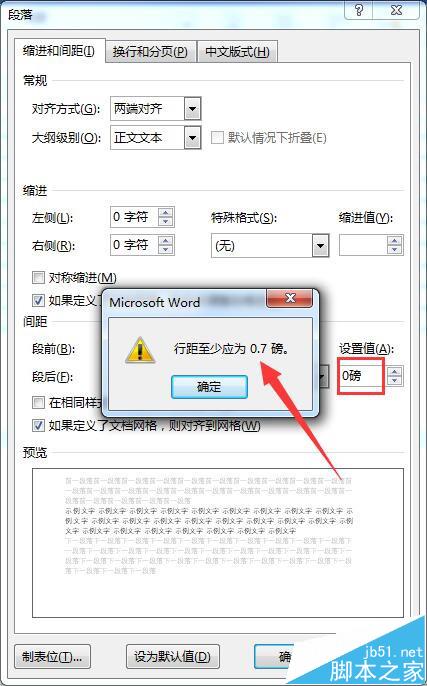Switch to the 换行和分页 tab
This screenshot has width=427, height=686.
[x=150, y=52]
